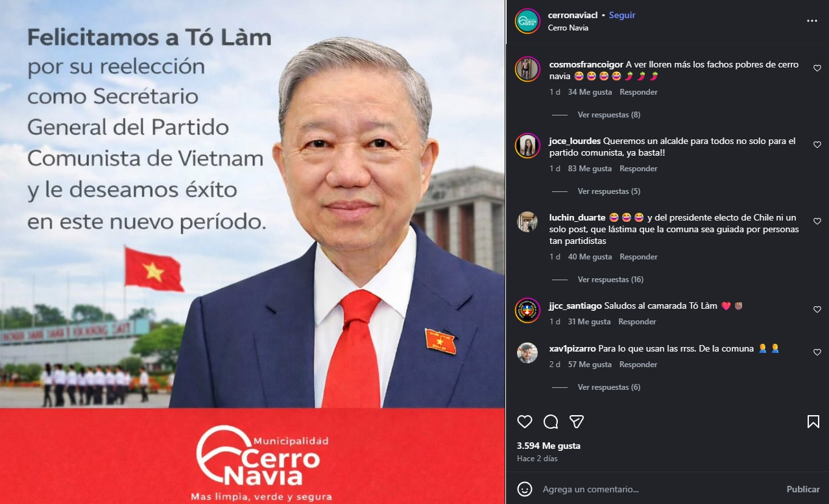Open the 3.594 Me gusta likes list
This screenshot has height=504, width=829.
click(549, 446)
